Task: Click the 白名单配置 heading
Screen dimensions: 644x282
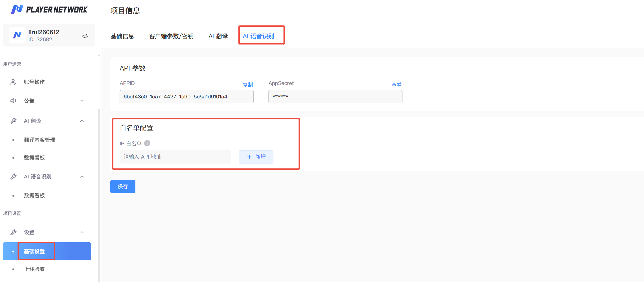Action: tap(137, 128)
